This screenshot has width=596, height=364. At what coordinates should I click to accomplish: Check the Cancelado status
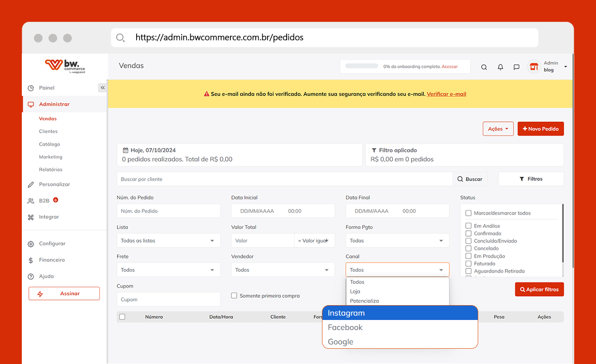coord(468,248)
